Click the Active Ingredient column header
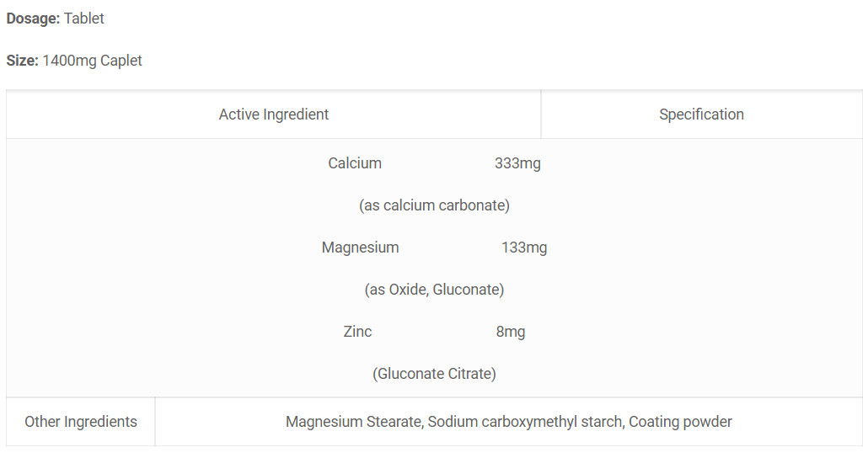Image resolution: width=868 pixels, height=458 pixels. (x=274, y=114)
